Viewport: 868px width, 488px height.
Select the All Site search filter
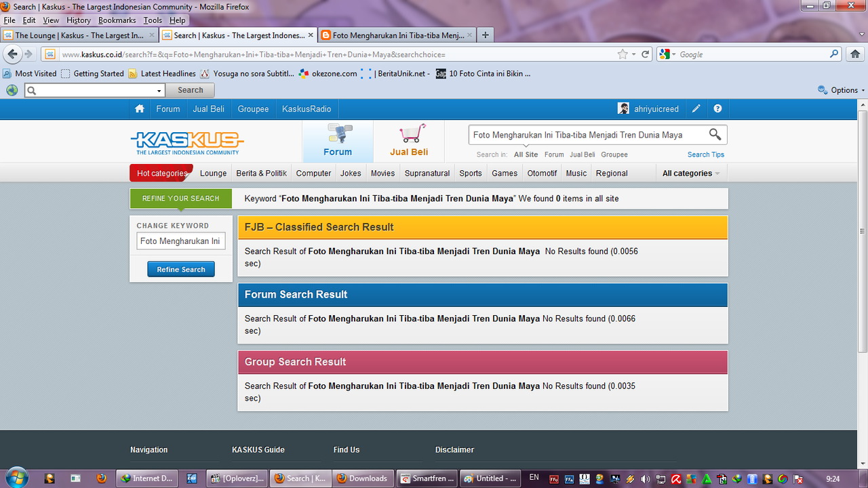tap(526, 155)
